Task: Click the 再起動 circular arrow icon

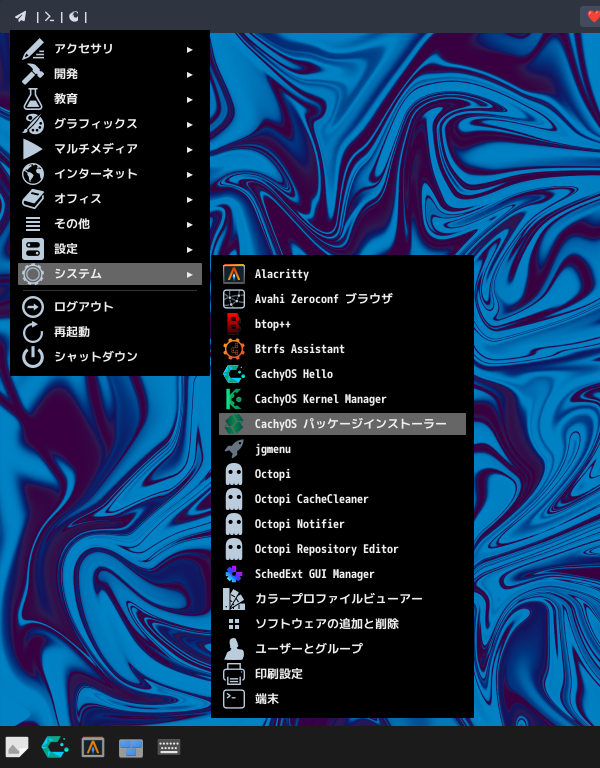Action: (33, 332)
